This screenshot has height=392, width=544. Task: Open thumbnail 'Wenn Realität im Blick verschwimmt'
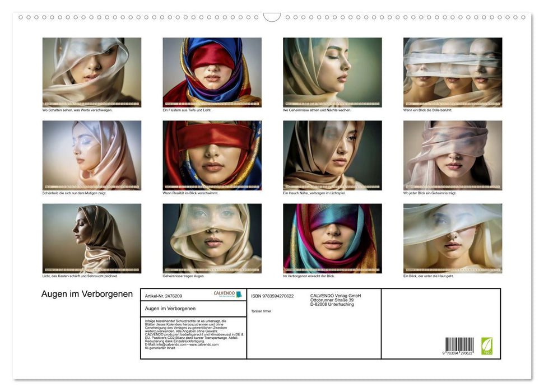click(x=212, y=156)
